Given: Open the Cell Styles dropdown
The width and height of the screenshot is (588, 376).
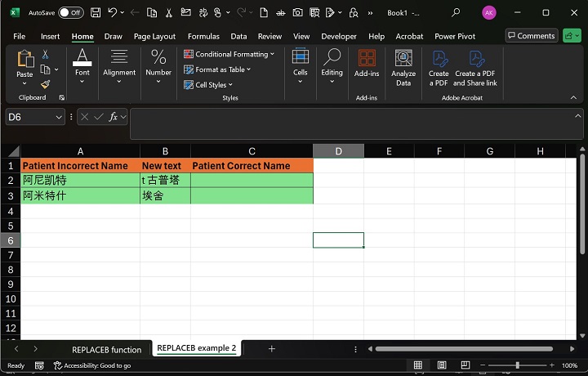Looking at the screenshot, I should pos(212,85).
